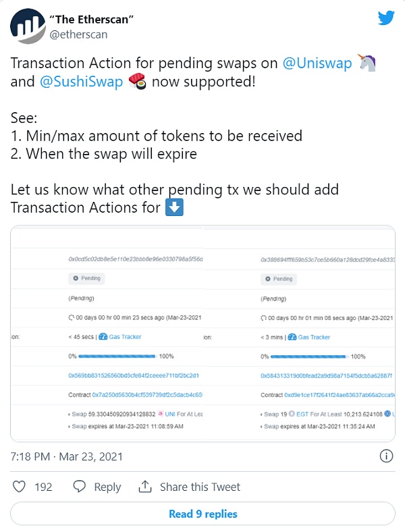
Task: Expand the 11:35:24 AM swap expiry arrow
Action: coord(262,427)
